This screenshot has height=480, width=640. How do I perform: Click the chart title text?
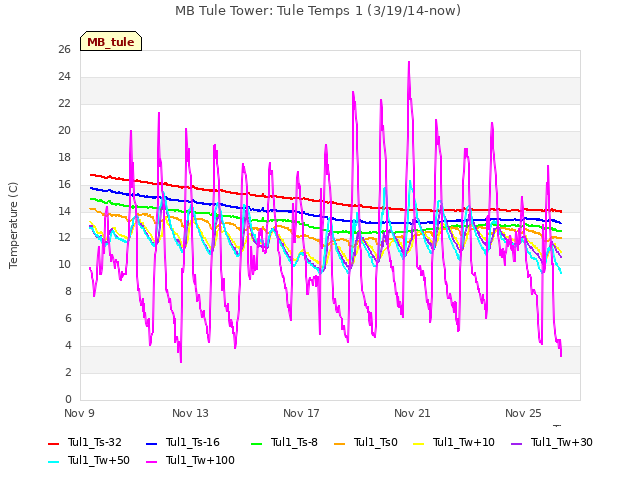pos(318,11)
